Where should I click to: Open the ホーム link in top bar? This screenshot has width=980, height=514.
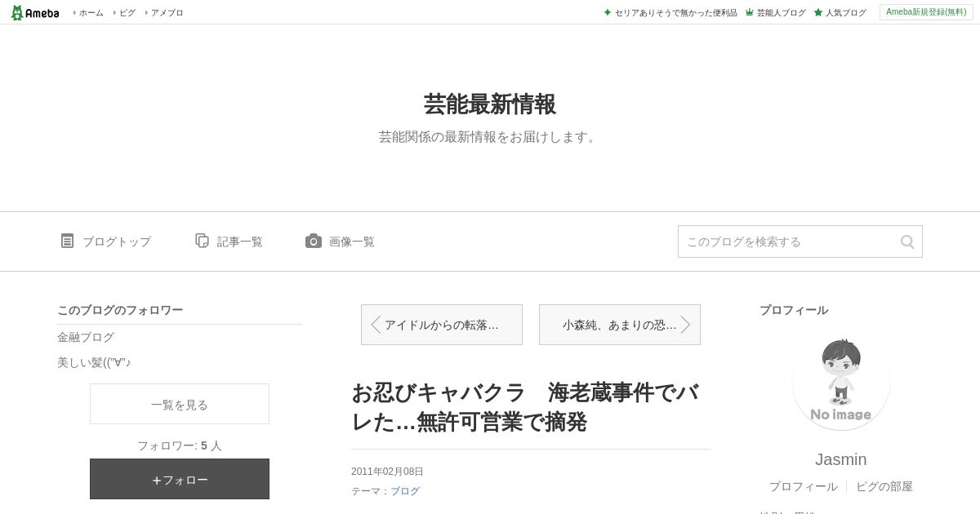tap(91, 12)
